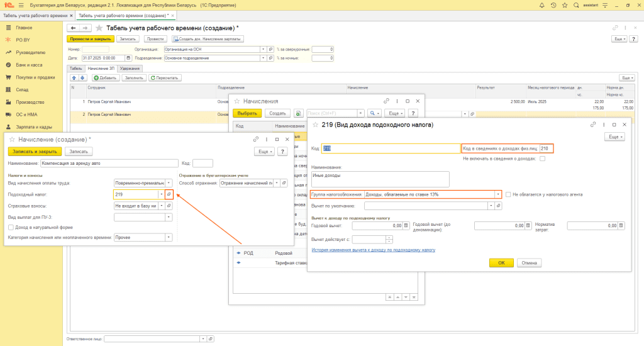This screenshot has height=346, width=644.
Task: Open help question button in Начисление window
Action: 282,152
